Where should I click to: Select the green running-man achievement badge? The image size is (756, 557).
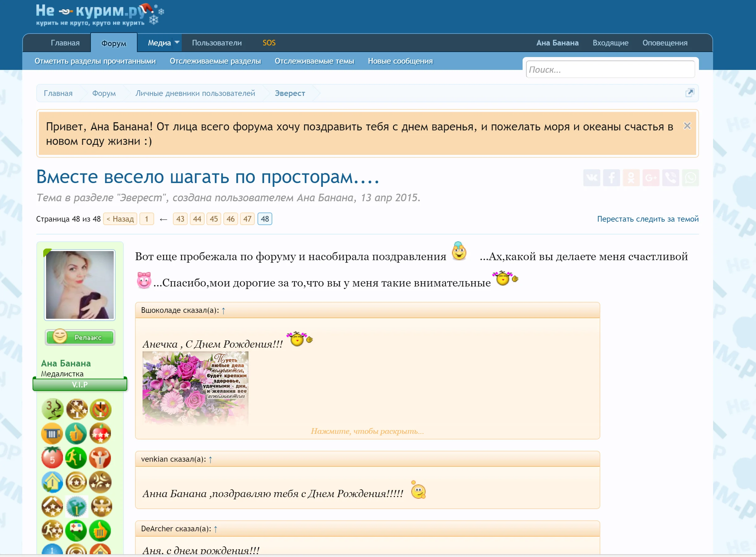(x=76, y=458)
